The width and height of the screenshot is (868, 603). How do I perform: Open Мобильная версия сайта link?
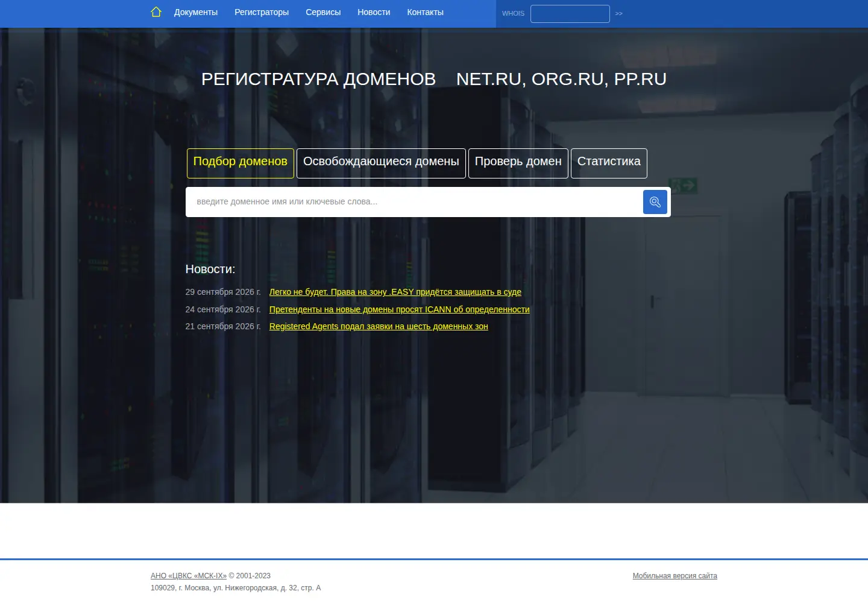(x=675, y=576)
